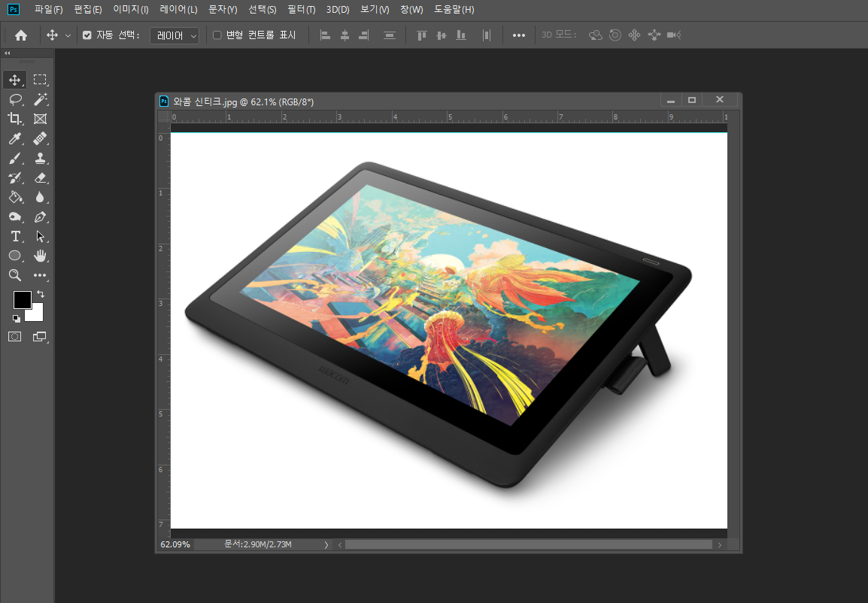
Task: Maximize the 와콤 신티크.jpg document window
Action: pos(691,99)
